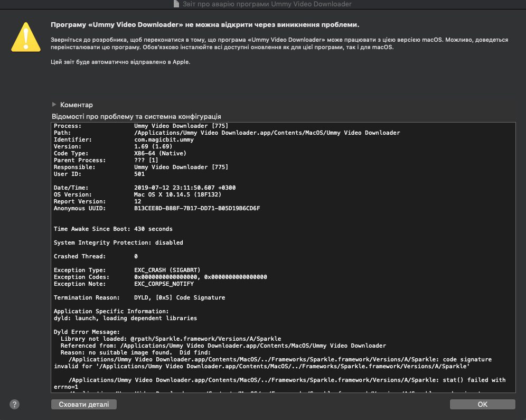The image size is (526, 420).
Task: Click the 'com.magicbit.ummy' identifier value
Action: [x=164, y=139]
